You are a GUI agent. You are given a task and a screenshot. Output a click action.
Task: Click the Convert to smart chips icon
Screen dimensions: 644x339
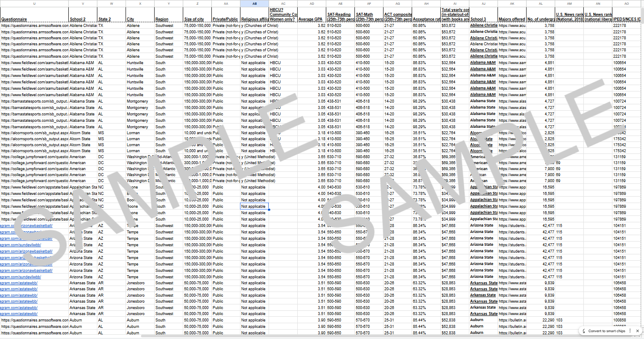(584, 331)
